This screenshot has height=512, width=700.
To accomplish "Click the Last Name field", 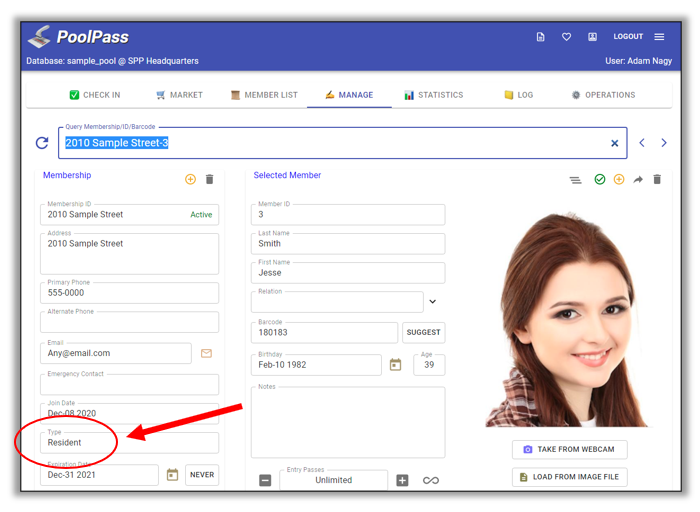I will 348,244.
